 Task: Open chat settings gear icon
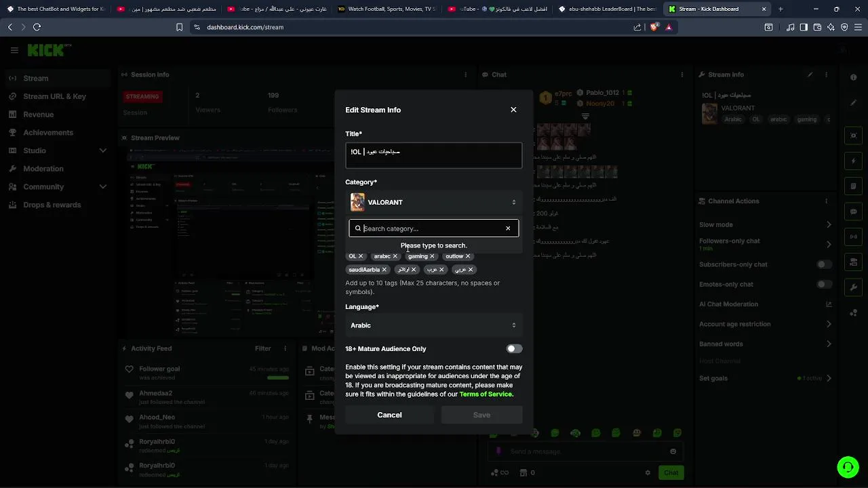[x=648, y=472]
